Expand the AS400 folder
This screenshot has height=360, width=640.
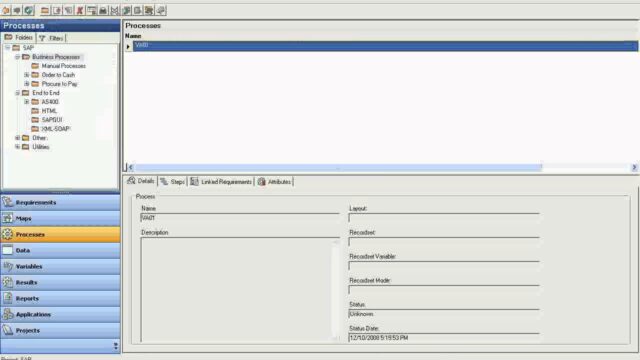(x=27, y=102)
